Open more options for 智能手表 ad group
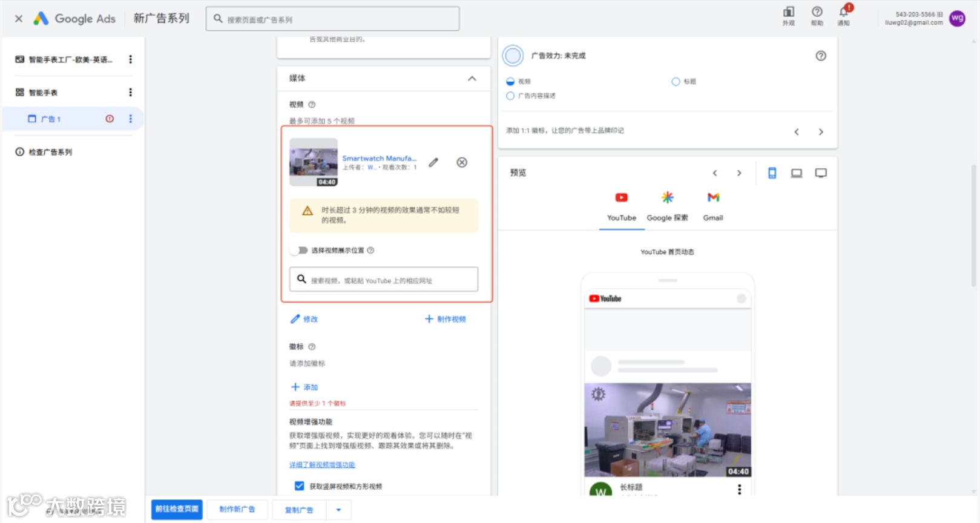980x523 pixels. coord(130,92)
